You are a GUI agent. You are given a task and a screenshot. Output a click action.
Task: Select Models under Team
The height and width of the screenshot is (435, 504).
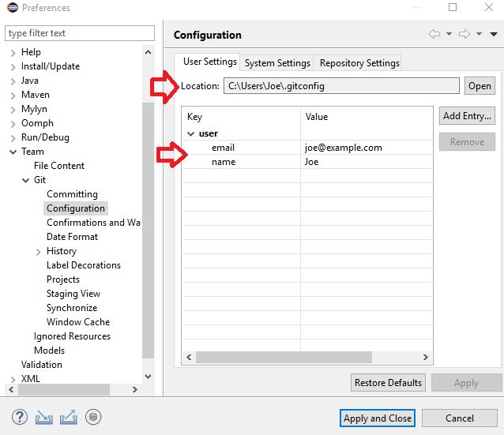coord(49,351)
